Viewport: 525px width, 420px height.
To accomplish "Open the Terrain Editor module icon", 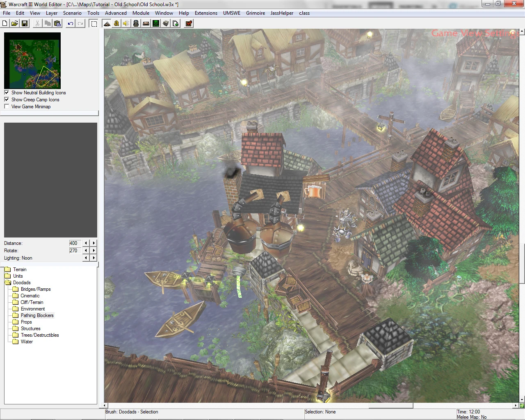I will (107, 23).
